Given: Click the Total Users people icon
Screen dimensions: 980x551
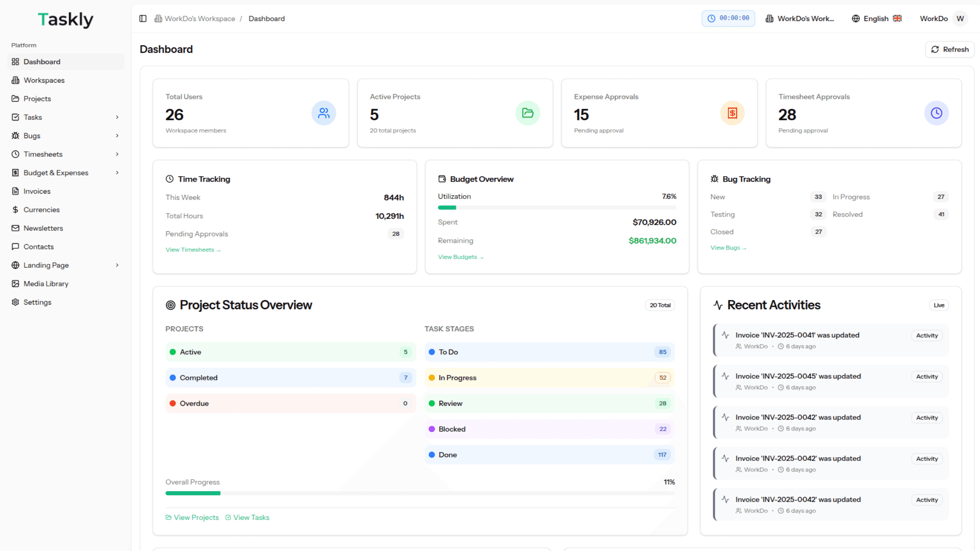Looking at the screenshot, I should point(324,113).
